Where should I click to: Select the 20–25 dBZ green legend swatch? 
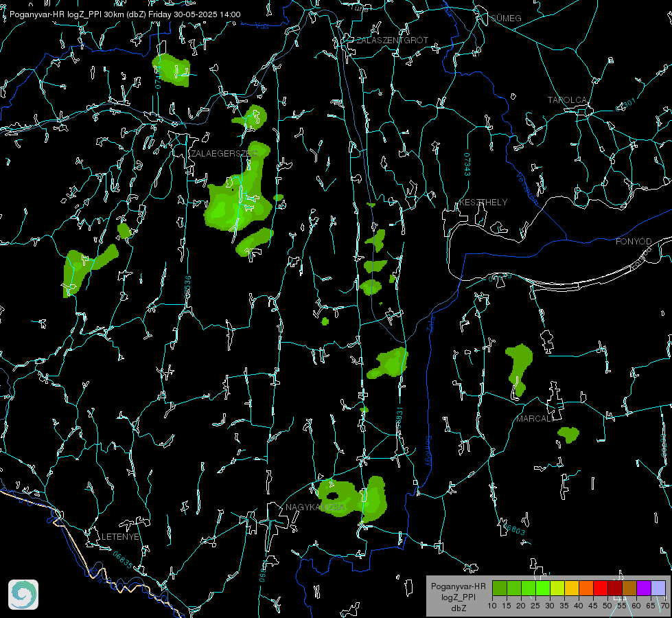pos(529,588)
